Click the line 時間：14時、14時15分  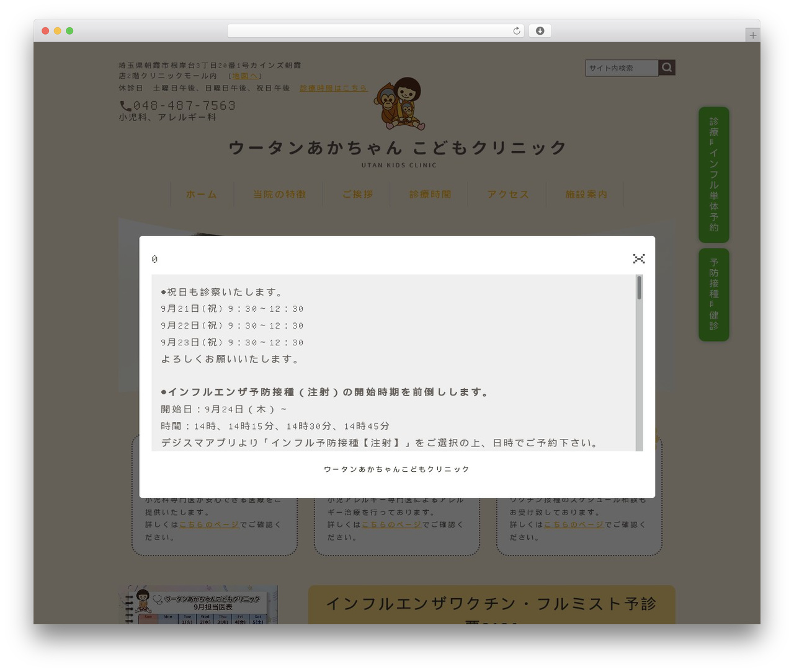[275, 426]
